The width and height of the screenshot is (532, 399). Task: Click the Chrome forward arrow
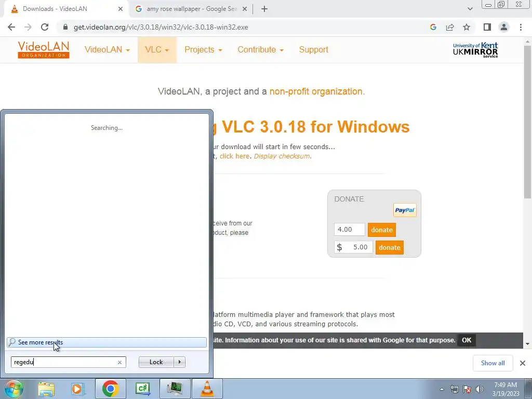point(28,27)
